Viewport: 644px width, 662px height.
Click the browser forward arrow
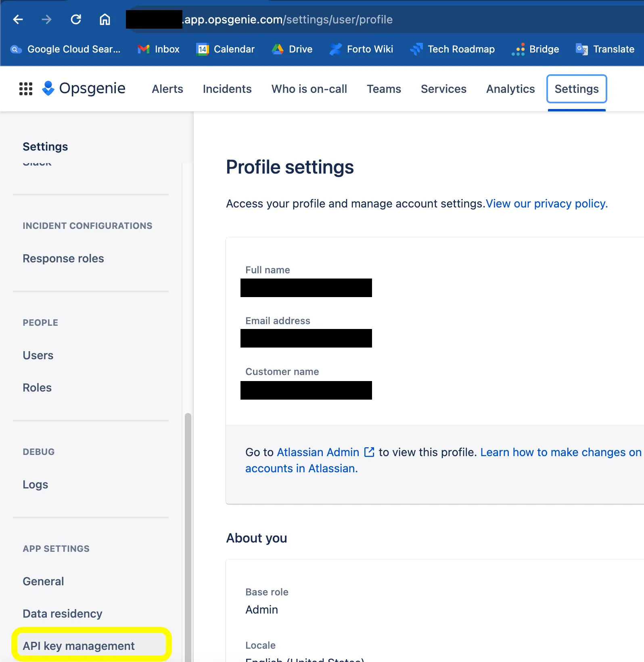47,19
